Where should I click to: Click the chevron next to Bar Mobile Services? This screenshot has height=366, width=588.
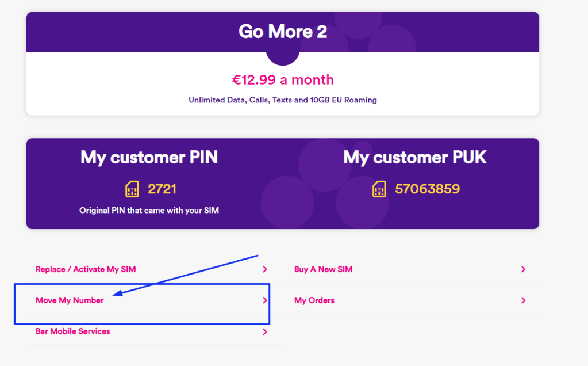[265, 331]
